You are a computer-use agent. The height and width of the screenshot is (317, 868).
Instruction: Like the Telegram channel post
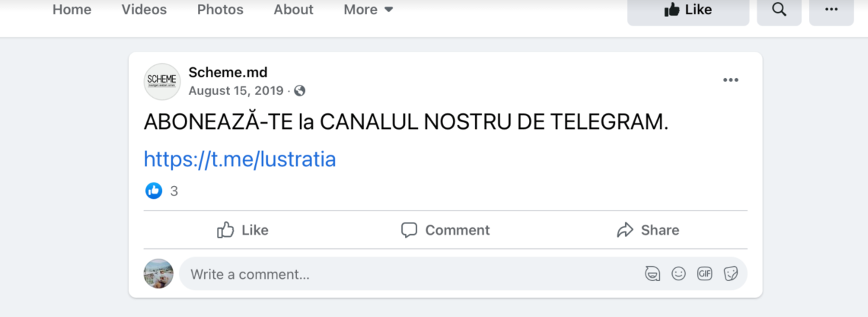click(243, 230)
